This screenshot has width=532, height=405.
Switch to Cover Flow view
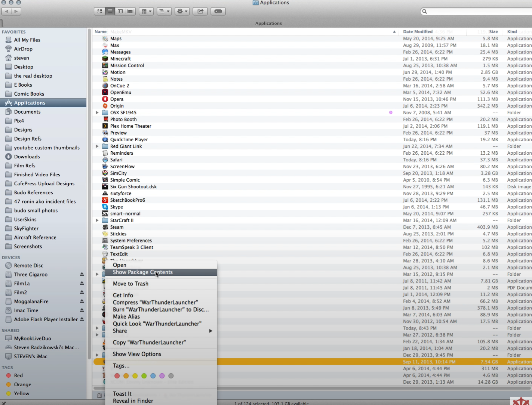(x=130, y=11)
